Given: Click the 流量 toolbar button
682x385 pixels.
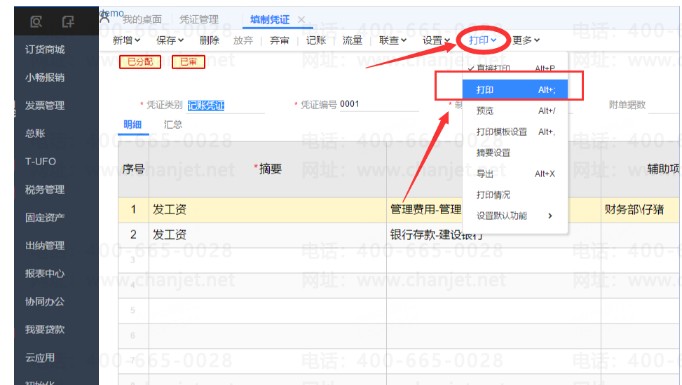Looking at the screenshot, I should pos(352,40).
